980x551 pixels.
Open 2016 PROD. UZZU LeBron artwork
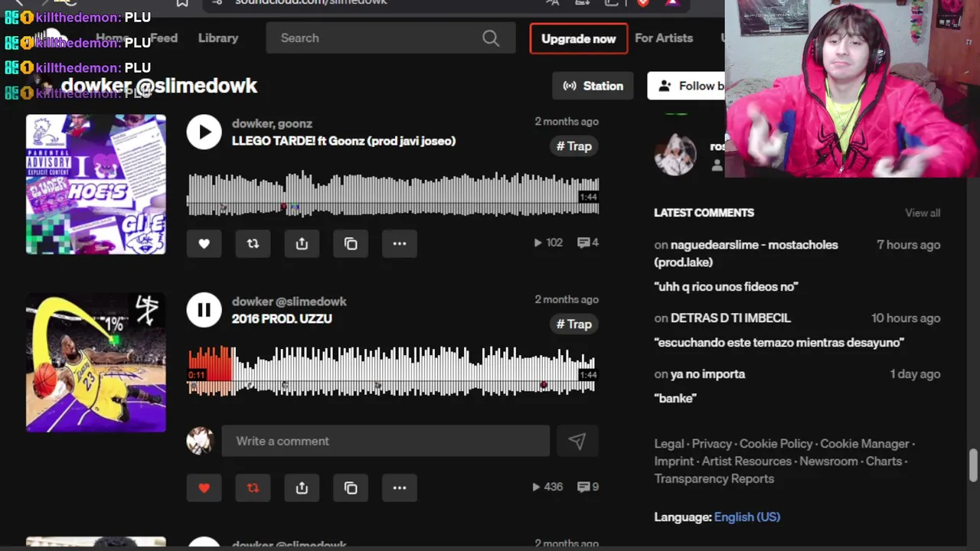click(96, 363)
